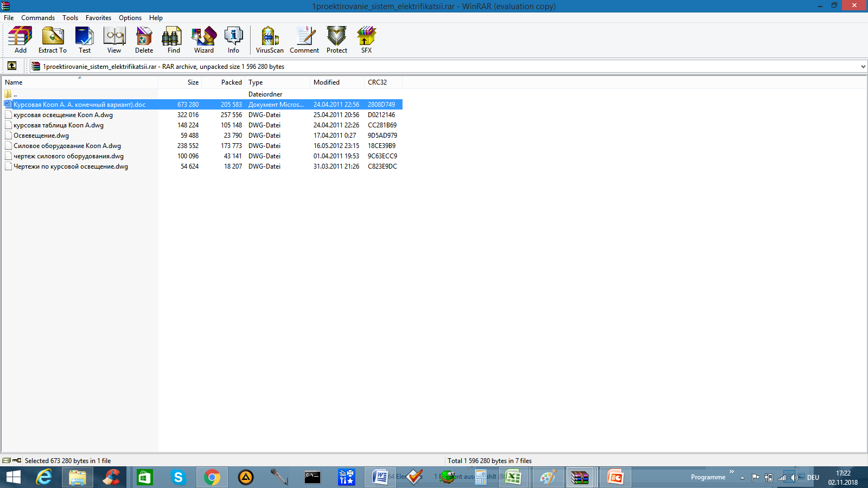Click the Extract To toolbar icon
Image resolution: width=868 pixels, height=488 pixels.
tap(53, 40)
